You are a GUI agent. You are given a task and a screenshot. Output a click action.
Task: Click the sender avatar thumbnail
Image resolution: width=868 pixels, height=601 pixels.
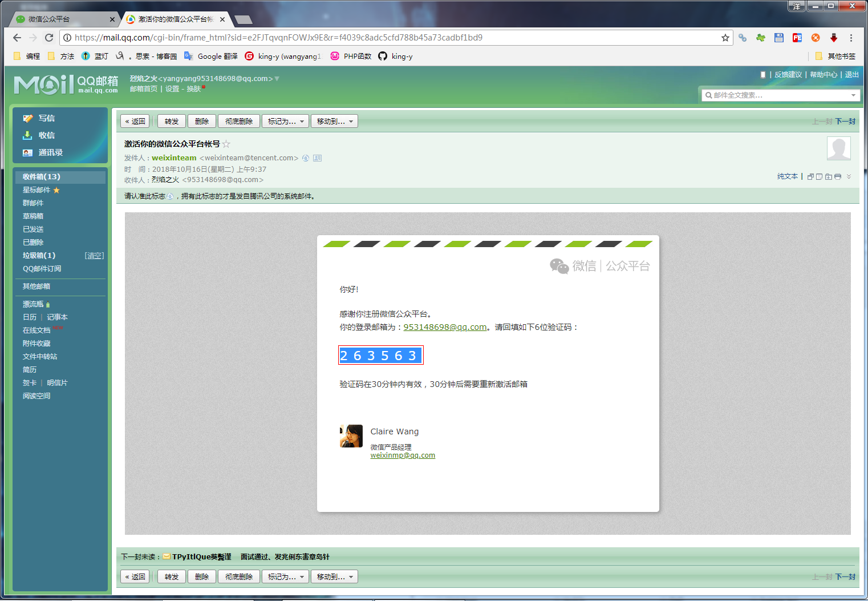pyautogui.click(x=839, y=148)
